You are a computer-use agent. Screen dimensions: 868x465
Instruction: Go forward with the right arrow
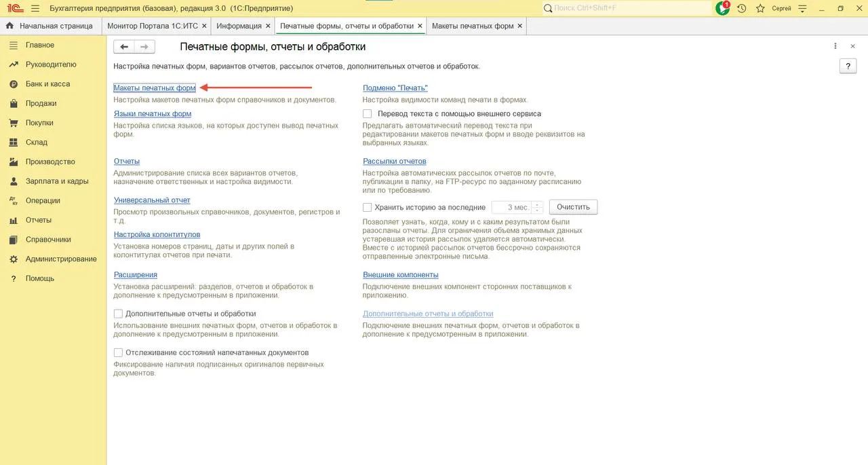(x=144, y=47)
